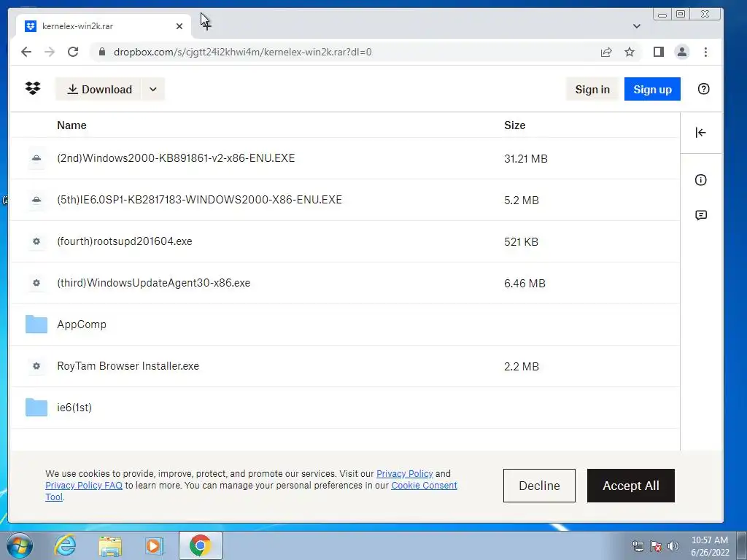This screenshot has width=747, height=560.
Task: Click the 31.21 MB size value
Action: 526,158
